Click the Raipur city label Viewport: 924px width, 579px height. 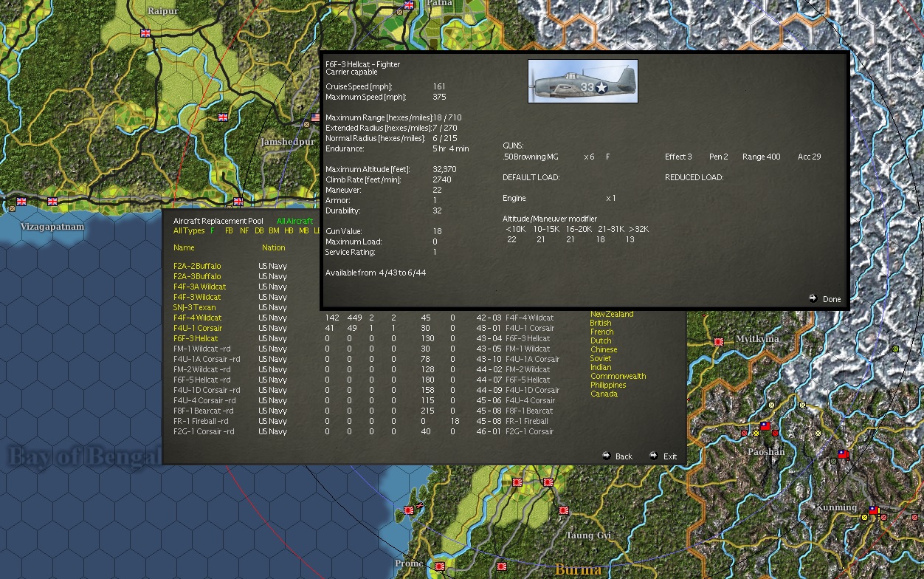(163, 10)
